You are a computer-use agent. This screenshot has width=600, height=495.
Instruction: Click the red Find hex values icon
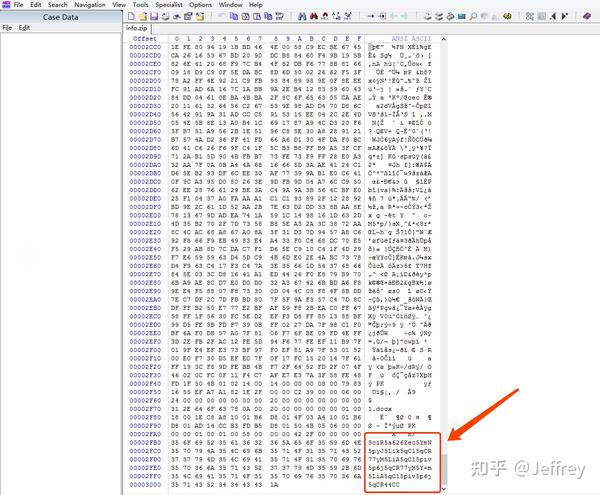[x=314, y=16]
